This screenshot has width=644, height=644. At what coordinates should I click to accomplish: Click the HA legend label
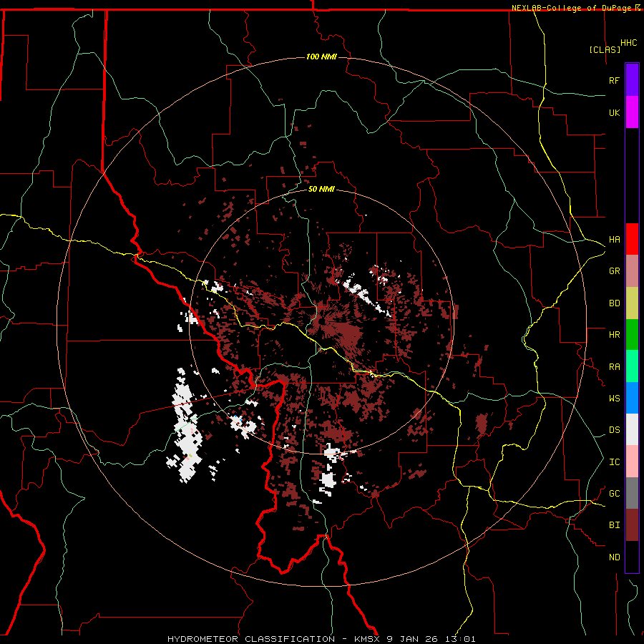tap(614, 239)
